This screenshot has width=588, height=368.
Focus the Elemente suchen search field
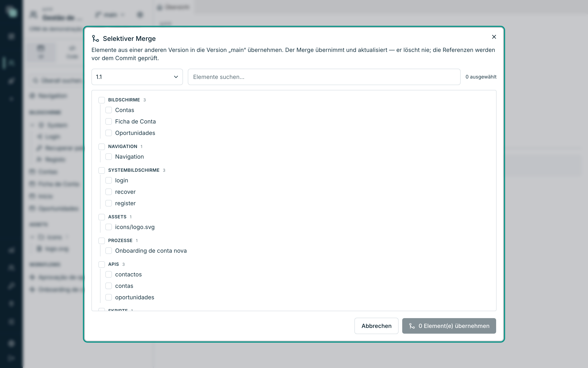324,77
